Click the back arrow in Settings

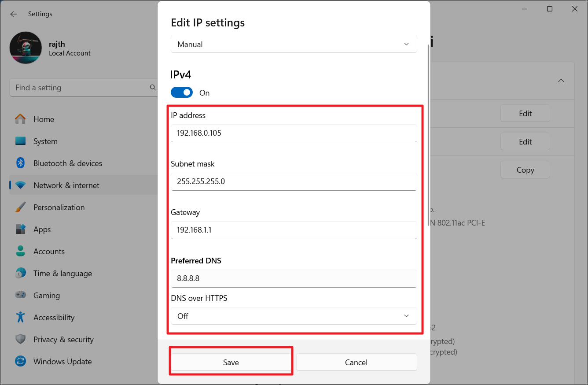(x=14, y=14)
